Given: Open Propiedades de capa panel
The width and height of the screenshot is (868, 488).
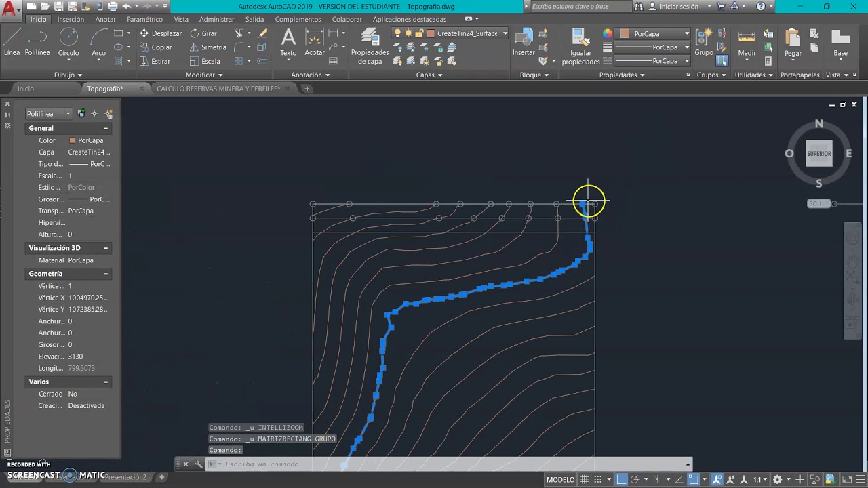Looking at the screenshot, I should click(x=370, y=46).
